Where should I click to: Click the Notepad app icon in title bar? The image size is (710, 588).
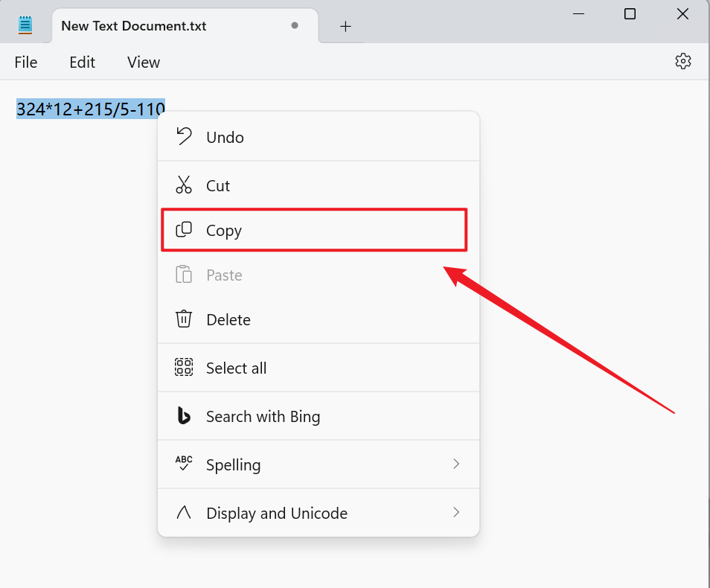(x=26, y=25)
